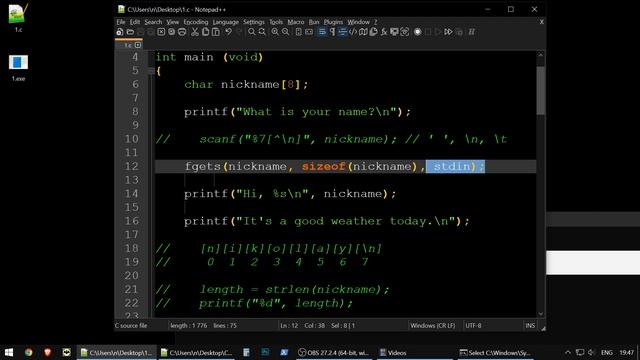Undo the last edit via the toolbar
Viewport: 640px width, 360px height.
click(x=229, y=32)
